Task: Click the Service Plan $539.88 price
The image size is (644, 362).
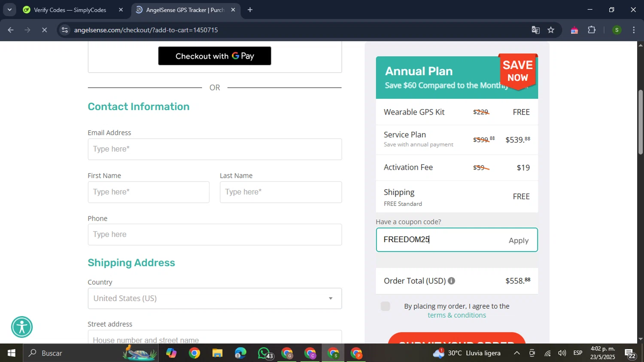Action: click(x=518, y=140)
